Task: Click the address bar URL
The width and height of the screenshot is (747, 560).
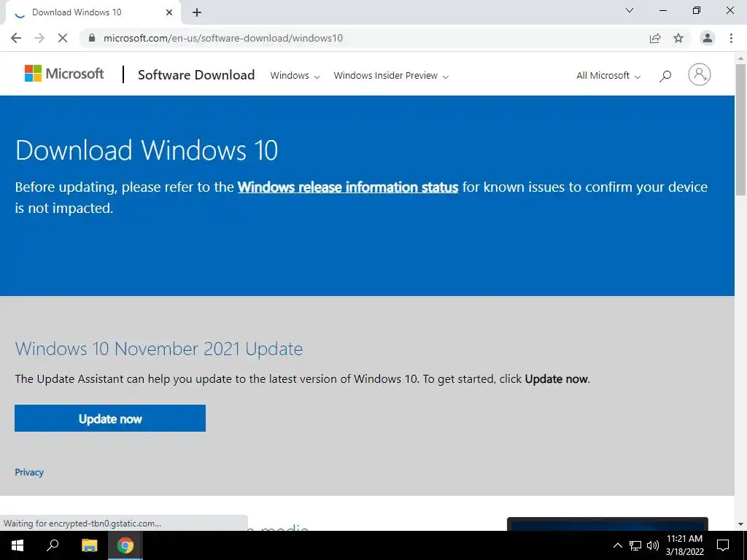Action: 223,38
